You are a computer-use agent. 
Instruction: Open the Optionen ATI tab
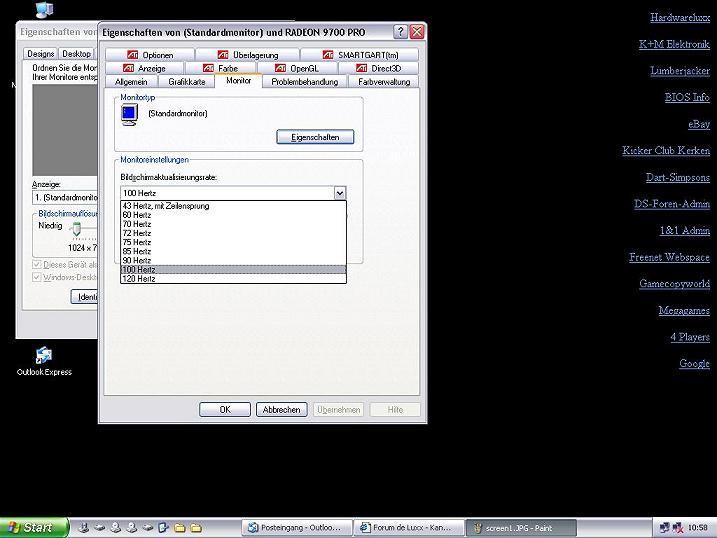(150, 55)
